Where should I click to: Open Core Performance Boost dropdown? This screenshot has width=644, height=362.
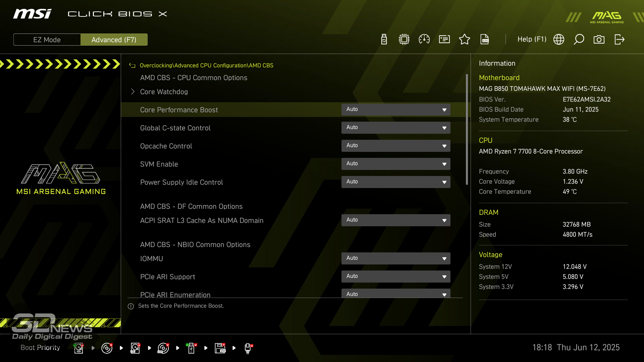click(x=396, y=110)
